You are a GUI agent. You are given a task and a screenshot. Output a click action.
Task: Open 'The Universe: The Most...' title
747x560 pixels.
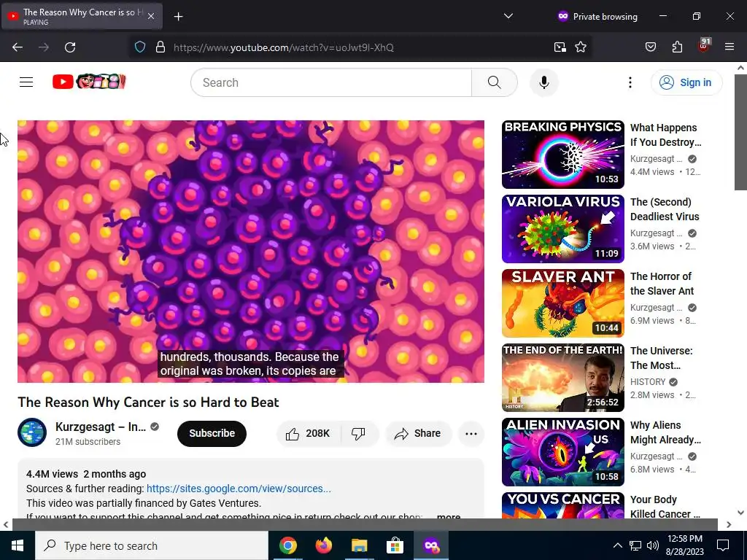point(661,357)
